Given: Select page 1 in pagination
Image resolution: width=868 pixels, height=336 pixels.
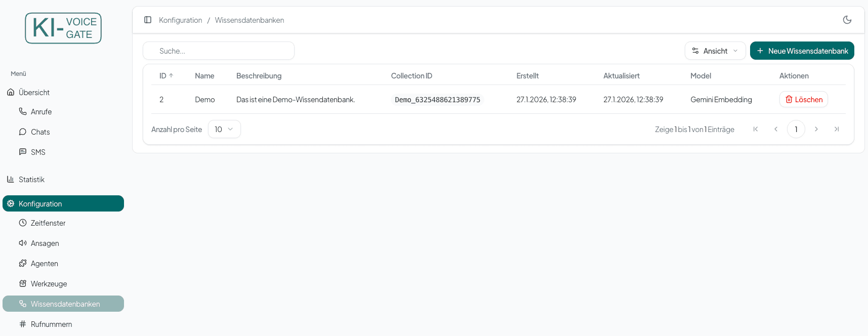Looking at the screenshot, I should (x=796, y=129).
